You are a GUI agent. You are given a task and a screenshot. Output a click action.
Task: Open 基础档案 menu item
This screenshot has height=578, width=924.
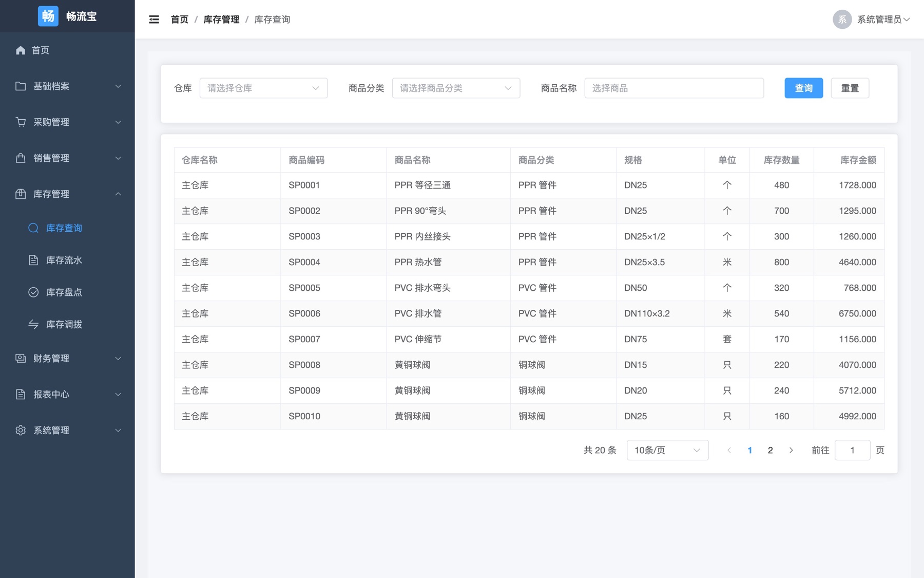67,86
